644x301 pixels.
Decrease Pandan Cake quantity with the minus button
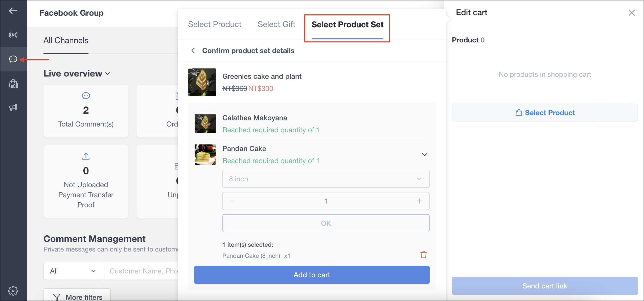pos(233,201)
